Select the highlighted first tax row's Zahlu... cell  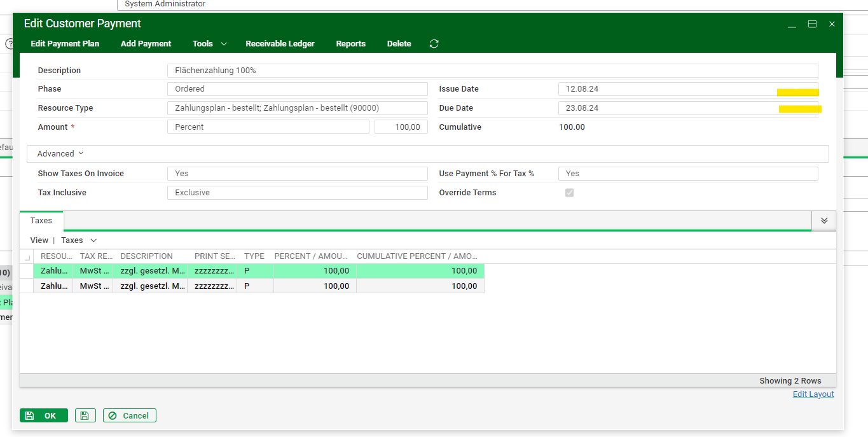coord(53,271)
